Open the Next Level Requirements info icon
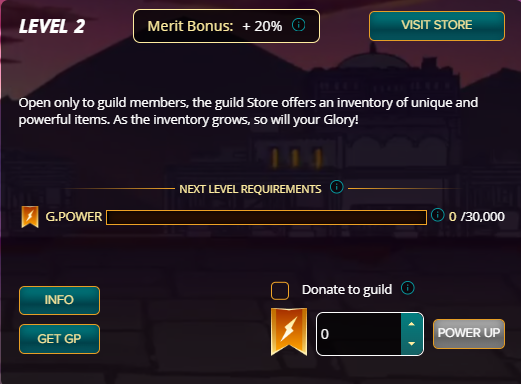 coord(336,187)
